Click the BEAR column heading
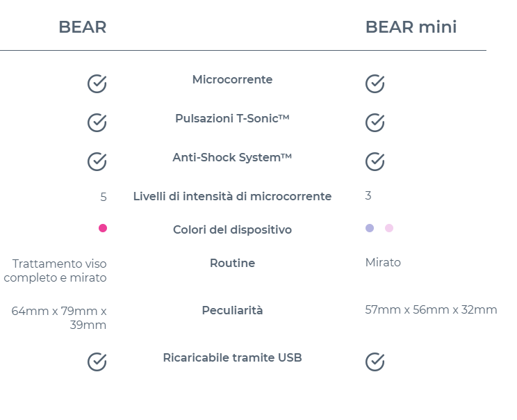Image resolution: width=517 pixels, height=420 pixels. [82, 27]
